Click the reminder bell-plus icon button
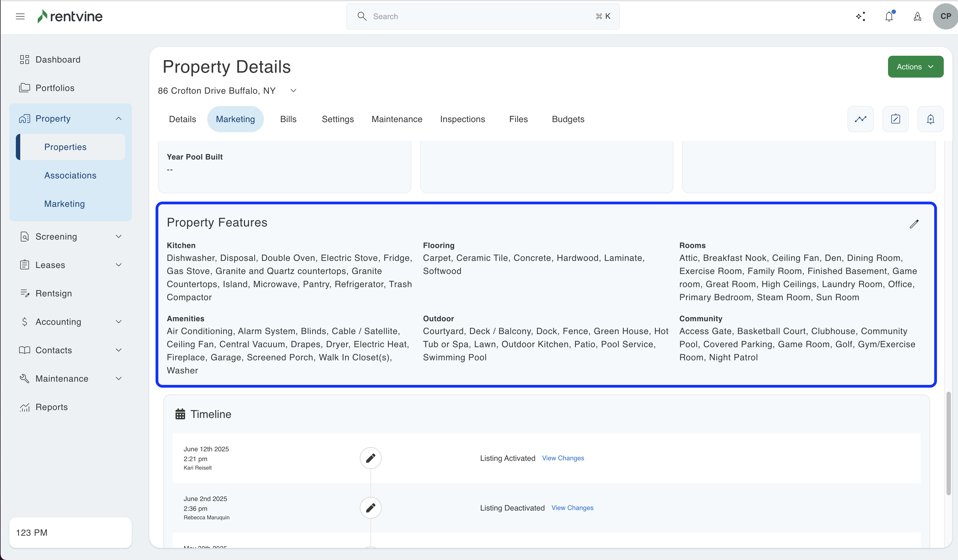 [930, 119]
